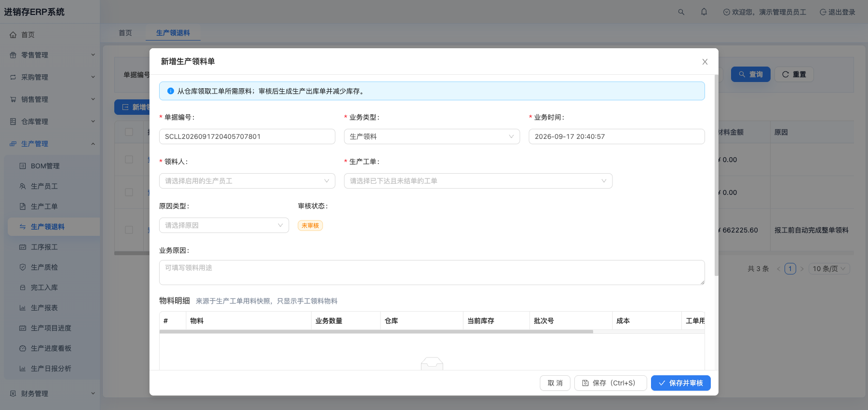Open 完工入库 in the sidebar
Image resolution: width=868 pixels, height=410 pixels.
coord(54,287)
